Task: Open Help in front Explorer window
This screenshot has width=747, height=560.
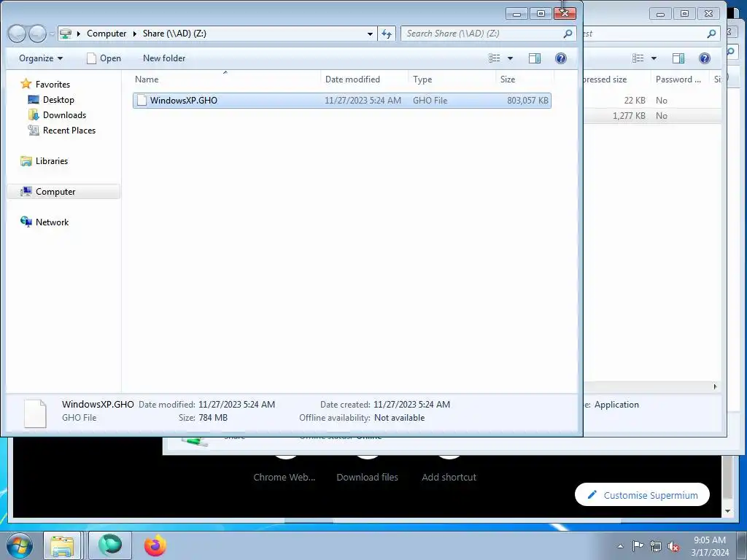Action: pyautogui.click(x=561, y=58)
